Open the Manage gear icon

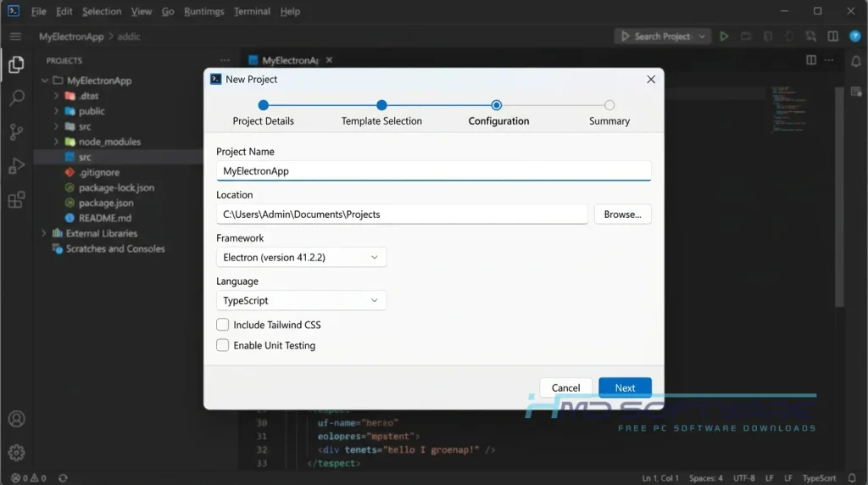pos(16,453)
